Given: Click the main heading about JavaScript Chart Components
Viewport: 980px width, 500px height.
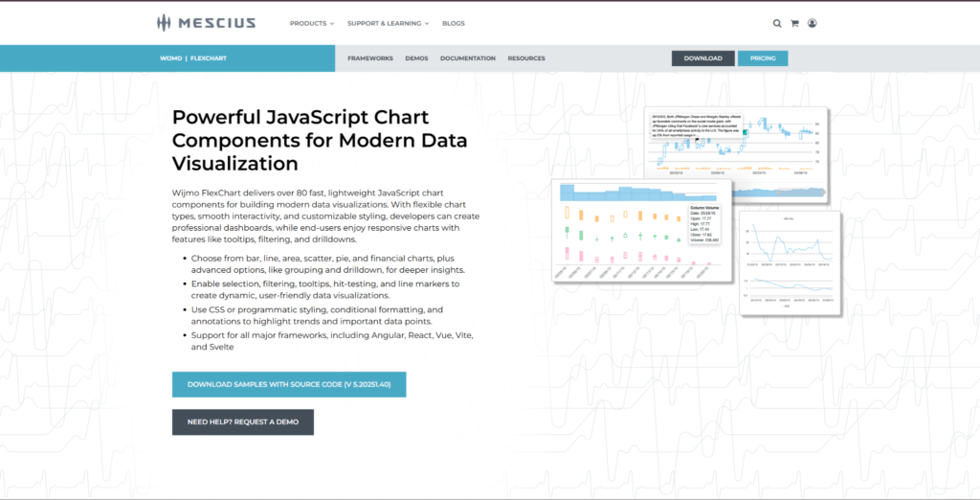Looking at the screenshot, I should click(x=320, y=140).
